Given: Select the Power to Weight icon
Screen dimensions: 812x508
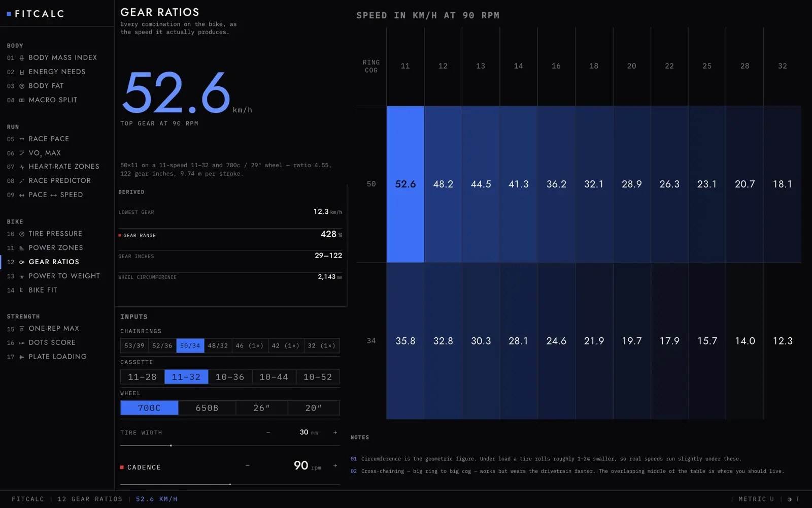Looking at the screenshot, I should coord(22,277).
